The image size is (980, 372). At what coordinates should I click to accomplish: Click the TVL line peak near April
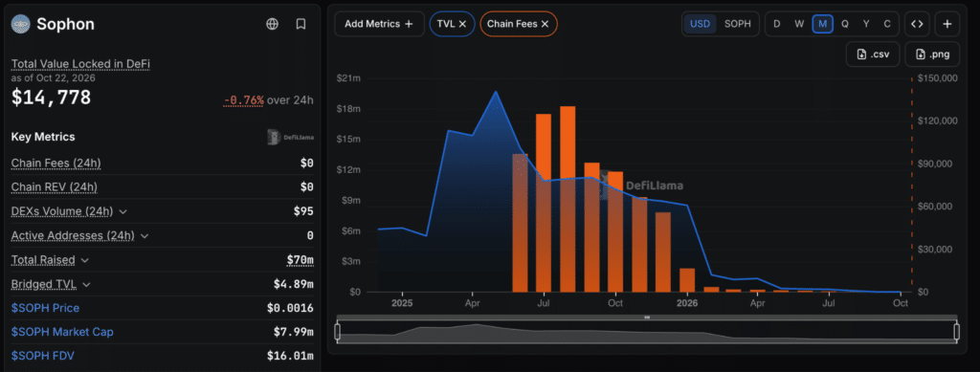[496, 92]
